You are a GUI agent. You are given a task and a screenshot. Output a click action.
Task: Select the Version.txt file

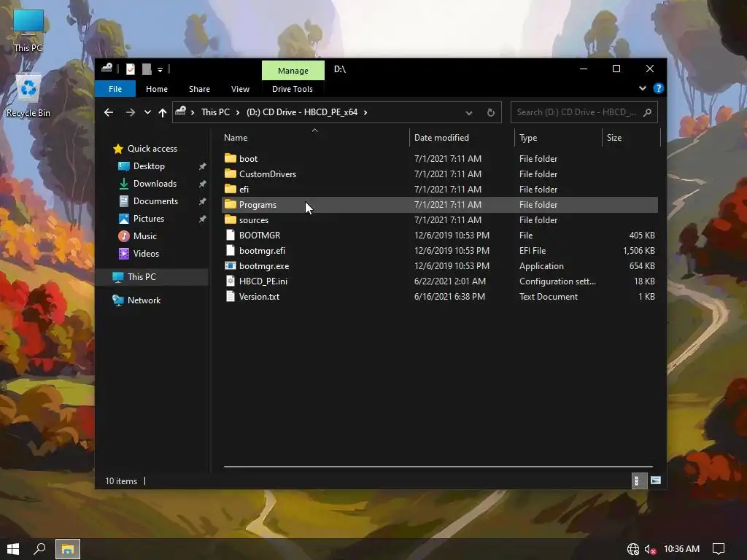(440, 297)
